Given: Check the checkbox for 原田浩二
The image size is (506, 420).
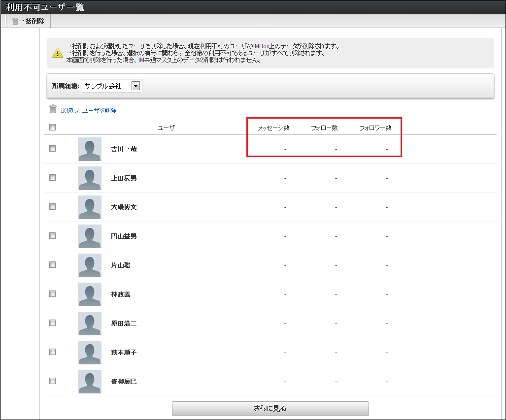Looking at the screenshot, I should [53, 323].
